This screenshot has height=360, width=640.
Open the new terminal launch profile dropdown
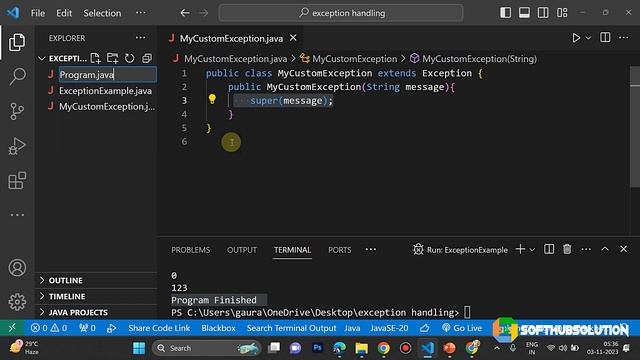[532, 249]
